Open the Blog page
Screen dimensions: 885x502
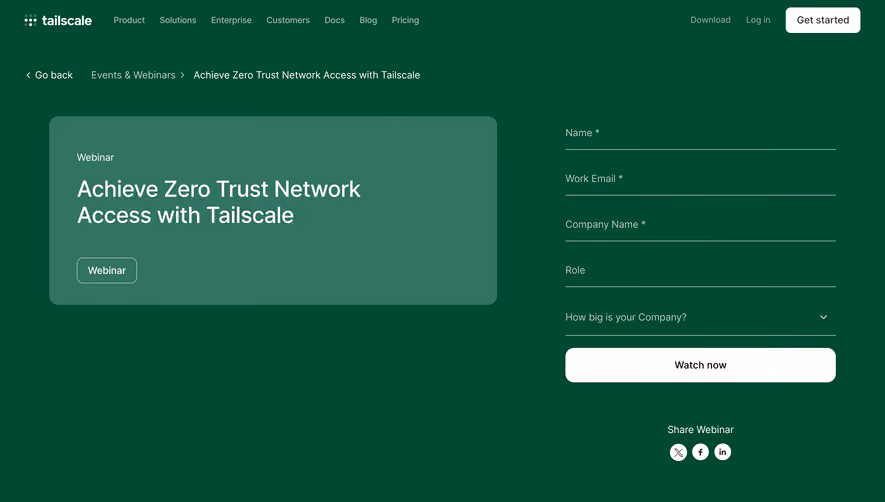coord(368,20)
